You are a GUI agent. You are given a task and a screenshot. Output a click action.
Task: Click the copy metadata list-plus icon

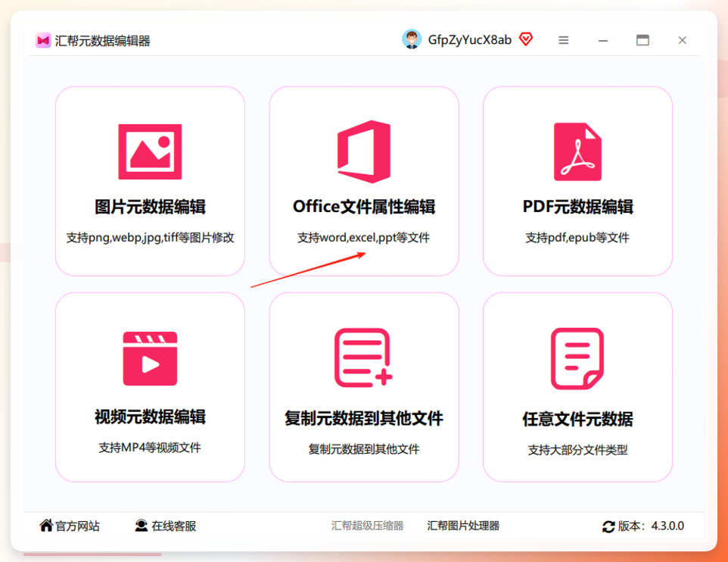coord(363,357)
